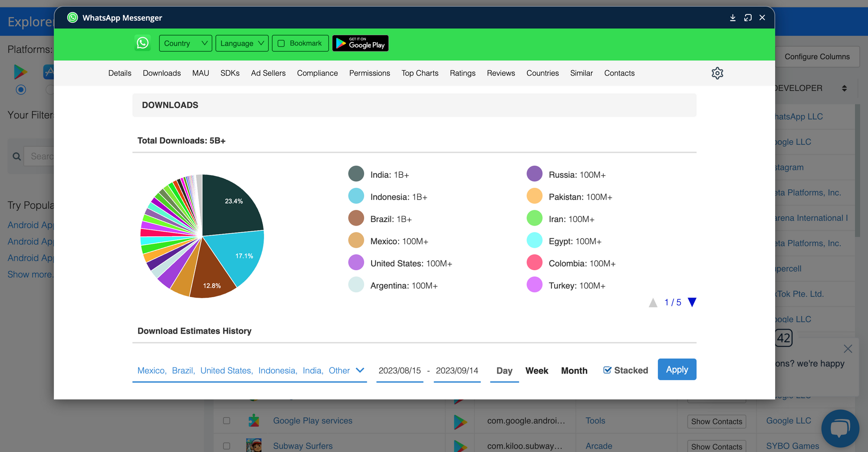Open the Countries tab

[542, 73]
